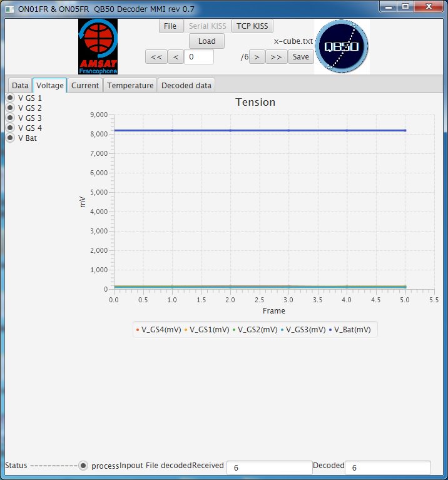Click the V_GS4(mV) legend entry
This screenshot has width=448, height=480.
pyautogui.click(x=158, y=330)
